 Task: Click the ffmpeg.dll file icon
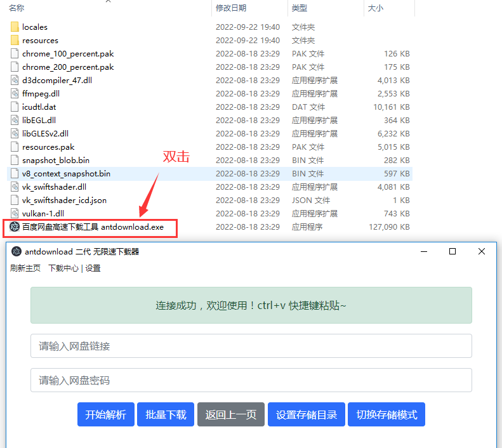coord(15,93)
